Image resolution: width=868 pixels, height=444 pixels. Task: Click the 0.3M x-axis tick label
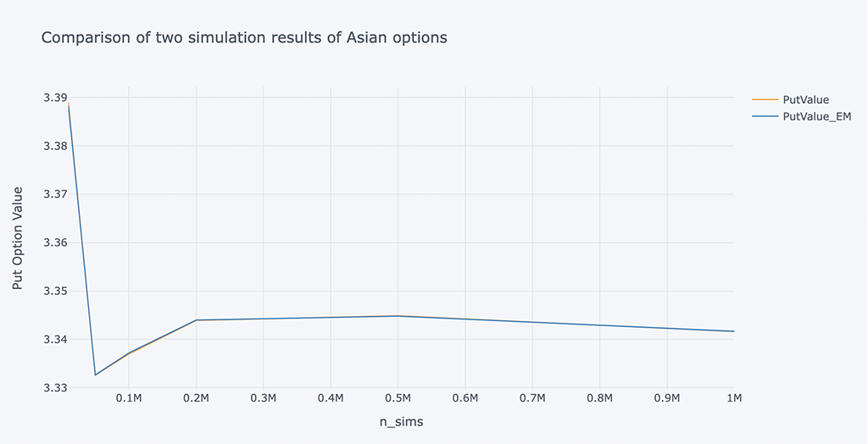coord(263,398)
